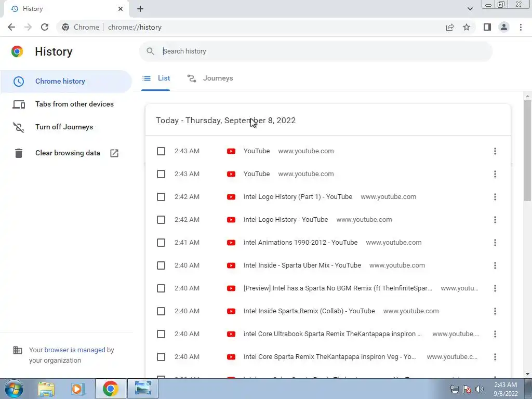Open Intel Inside - Sparta Uber Mix link

(x=302, y=265)
